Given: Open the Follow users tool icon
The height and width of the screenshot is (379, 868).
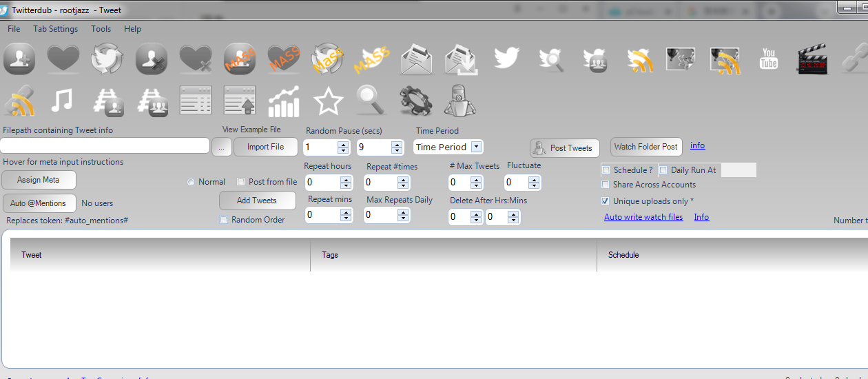Looking at the screenshot, I should point(19,59).
